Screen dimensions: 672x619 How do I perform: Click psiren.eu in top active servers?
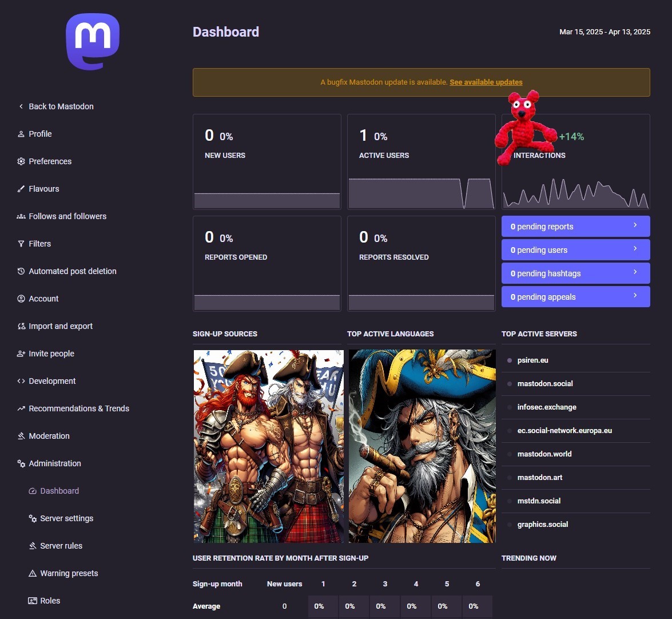tap(532, 360)
